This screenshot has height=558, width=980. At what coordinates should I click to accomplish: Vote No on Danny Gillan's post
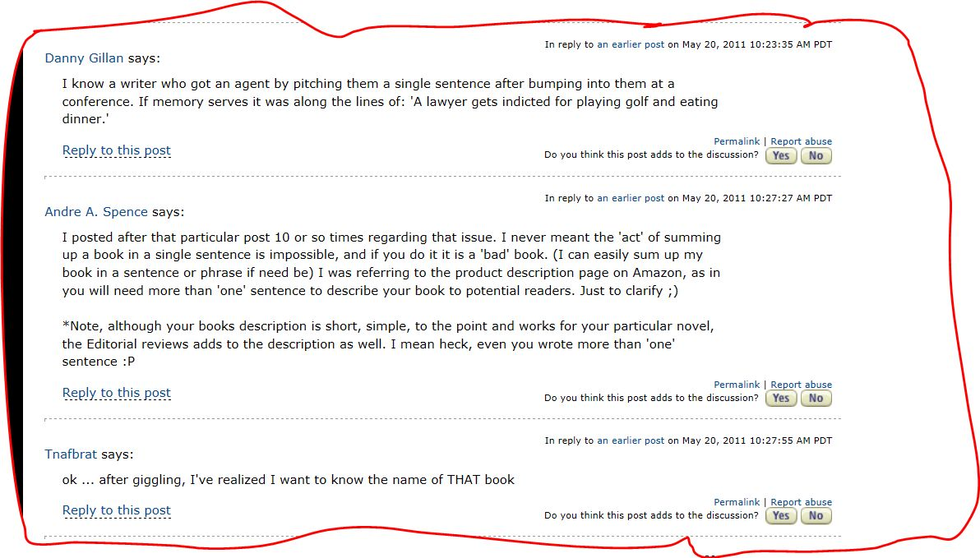click(816, 155)
